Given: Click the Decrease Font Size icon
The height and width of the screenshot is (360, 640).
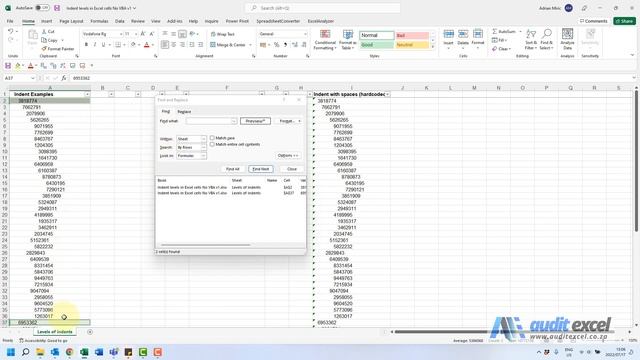Looking at the screenshot, I should click(x=151, y=34).
